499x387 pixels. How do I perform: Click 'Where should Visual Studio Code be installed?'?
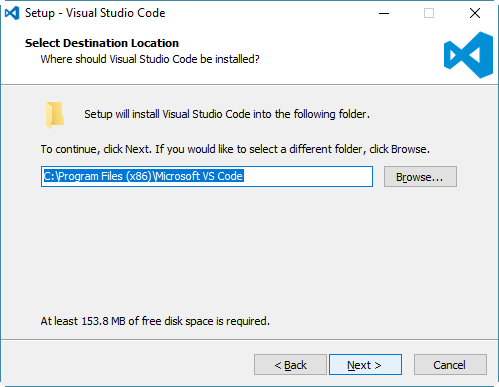[x=150, y=59]
